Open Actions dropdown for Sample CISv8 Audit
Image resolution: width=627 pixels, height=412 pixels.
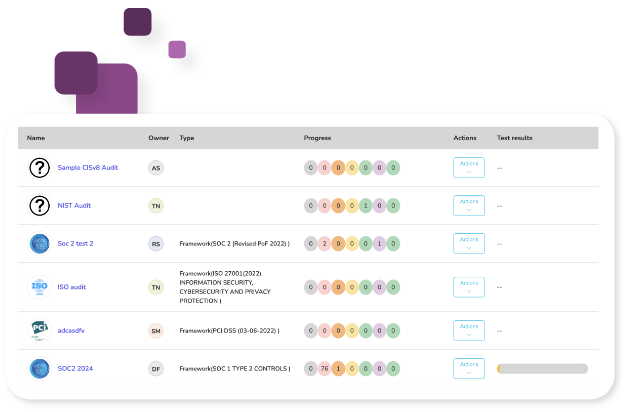(x=468, y=167)
